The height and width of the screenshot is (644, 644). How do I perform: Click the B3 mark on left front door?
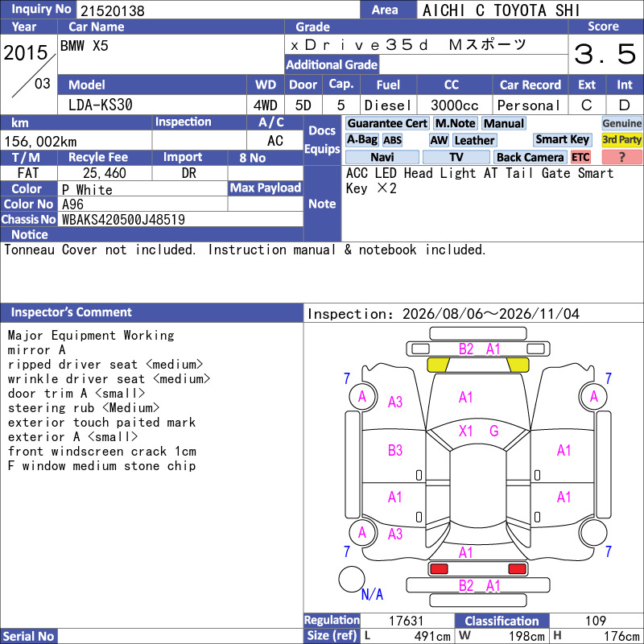pos(395,450)
